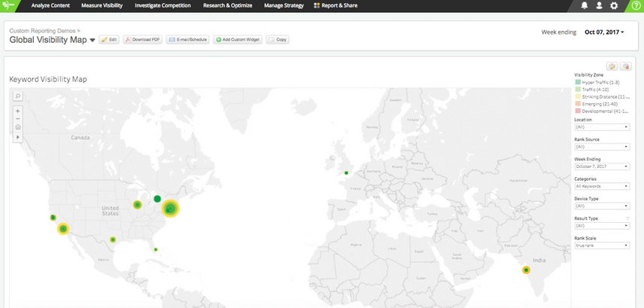The height and width of the screenshot is (308, 644).
Task: Open the Rank Scale true rank dropdown
Action: 602,245
